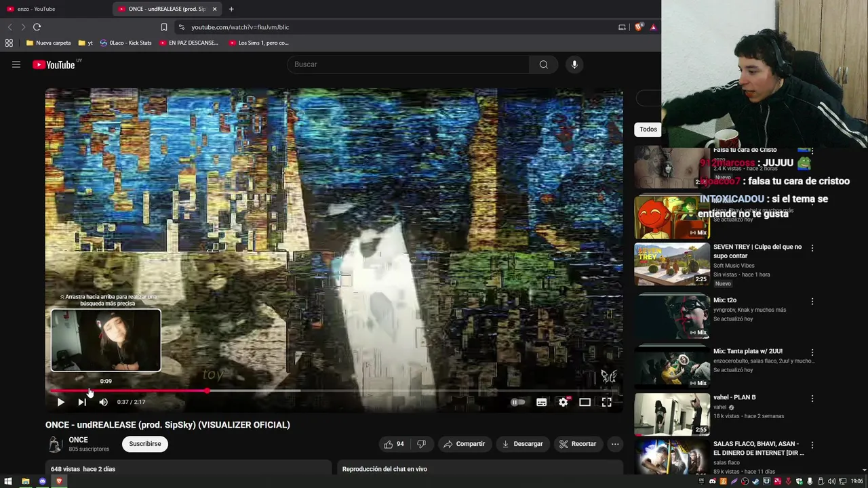Viewport: 868px width, 488px height.
Task: Open options for vahel PLAN B
Action: [x=812, y=399]
